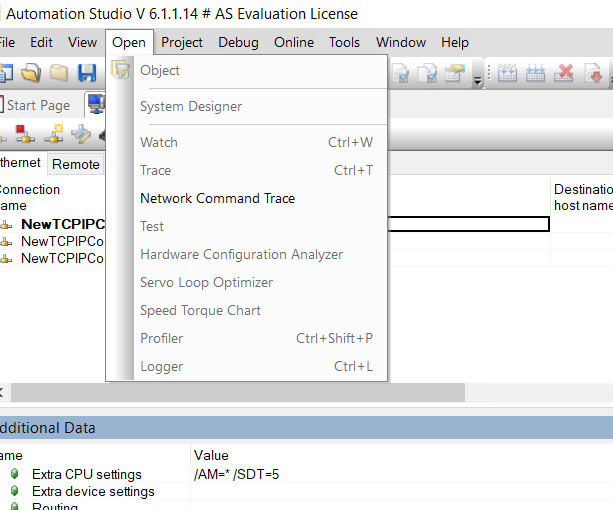Click Destination host name column header

click(x=582, y=197)
